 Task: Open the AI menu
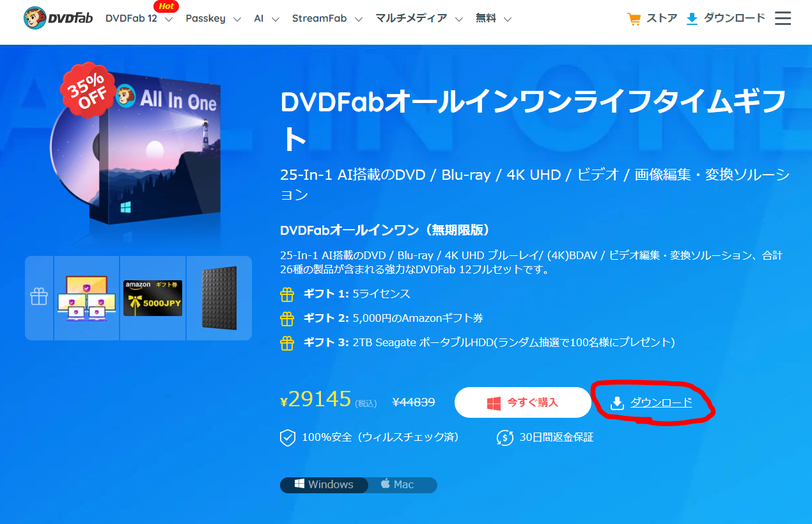pyautogui.click(x=258, y=19)
